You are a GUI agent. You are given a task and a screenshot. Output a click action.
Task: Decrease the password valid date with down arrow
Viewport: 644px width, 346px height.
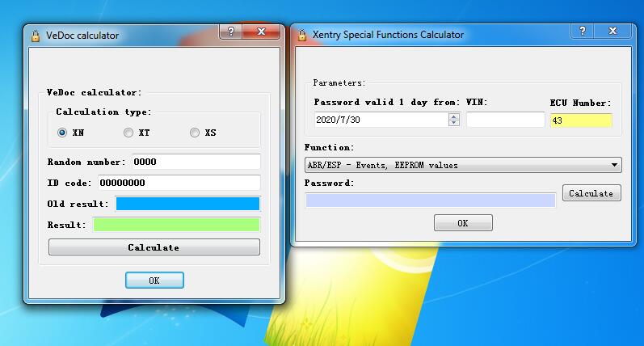point(454,123)
